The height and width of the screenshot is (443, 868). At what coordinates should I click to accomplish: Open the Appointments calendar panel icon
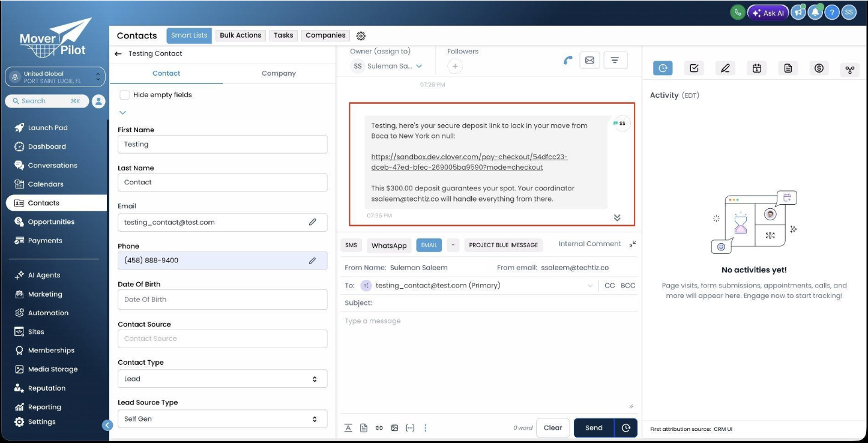pyautogui.click(x=756, y=68)
